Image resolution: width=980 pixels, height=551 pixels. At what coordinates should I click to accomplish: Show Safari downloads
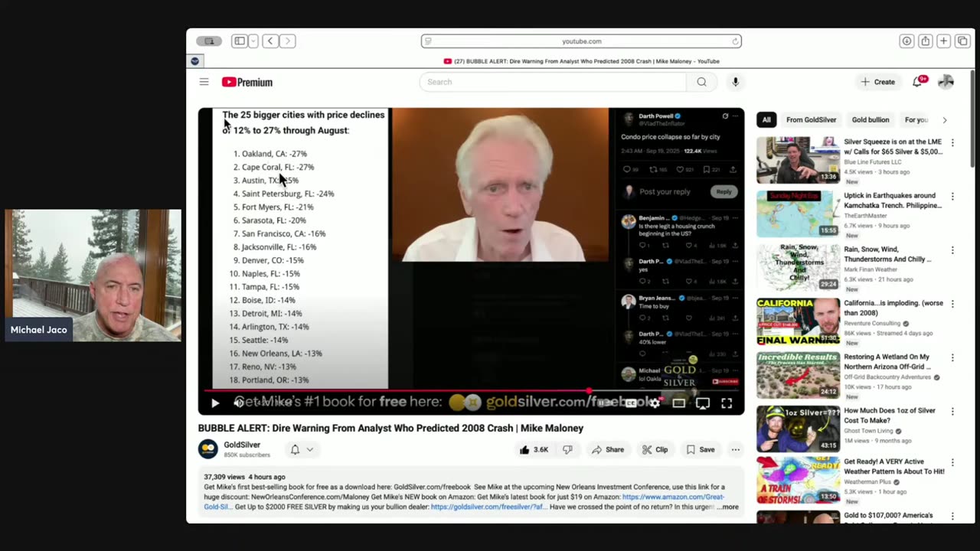click(x=906, y=41)
